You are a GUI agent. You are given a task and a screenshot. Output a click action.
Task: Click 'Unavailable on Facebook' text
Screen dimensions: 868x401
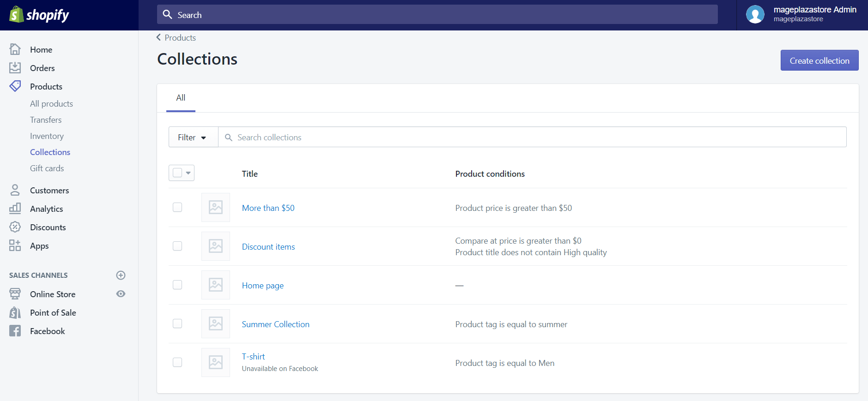[279, 369]
